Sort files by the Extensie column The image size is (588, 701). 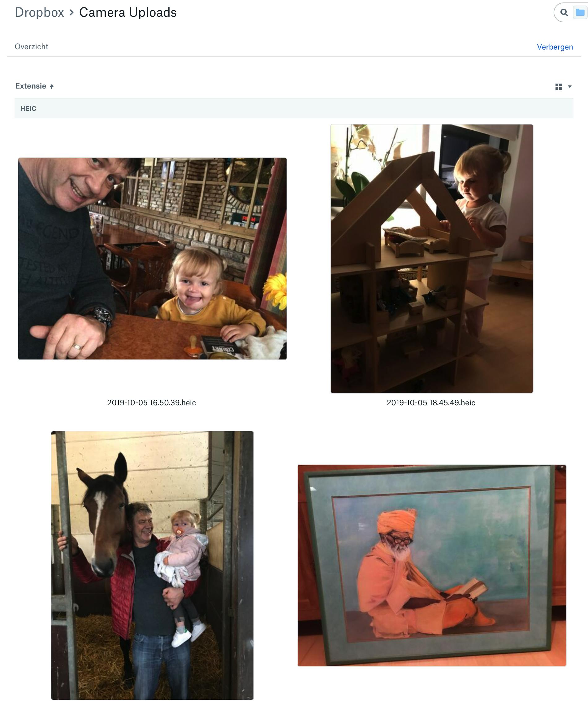click(x=31, y=86)
